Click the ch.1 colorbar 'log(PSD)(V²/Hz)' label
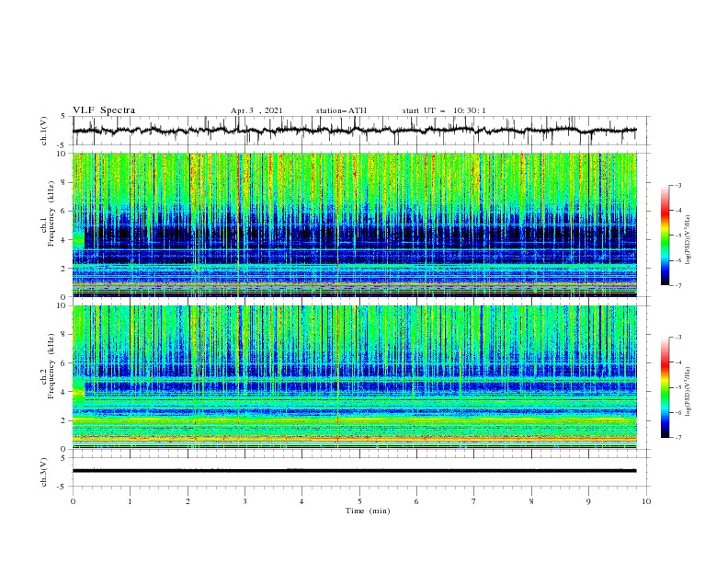The height and width of the screenshot is (563, 728). coord(688,240)
